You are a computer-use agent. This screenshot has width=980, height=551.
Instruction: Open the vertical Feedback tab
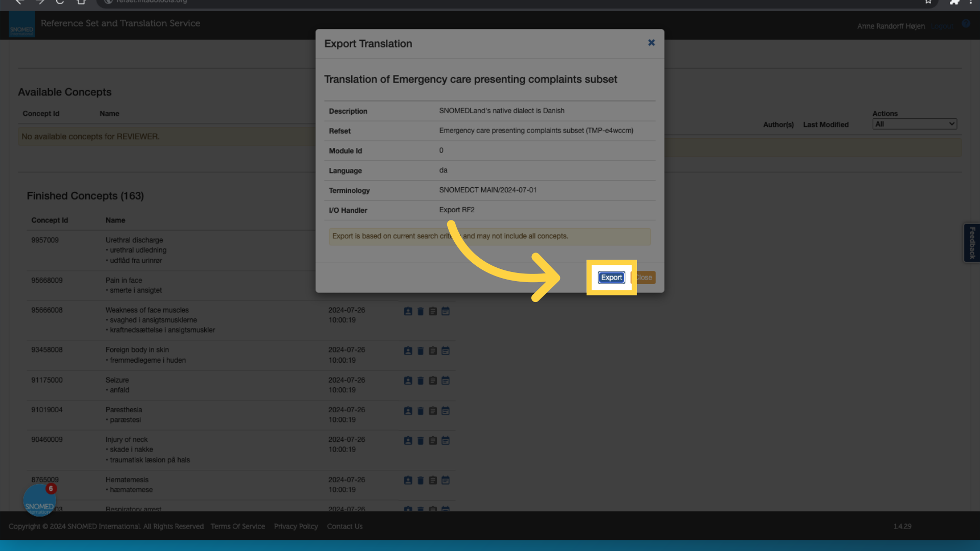972,243
